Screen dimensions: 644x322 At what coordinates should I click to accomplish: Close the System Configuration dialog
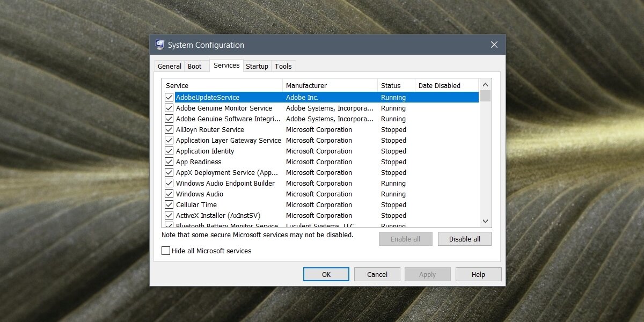(x=494, y=45)
